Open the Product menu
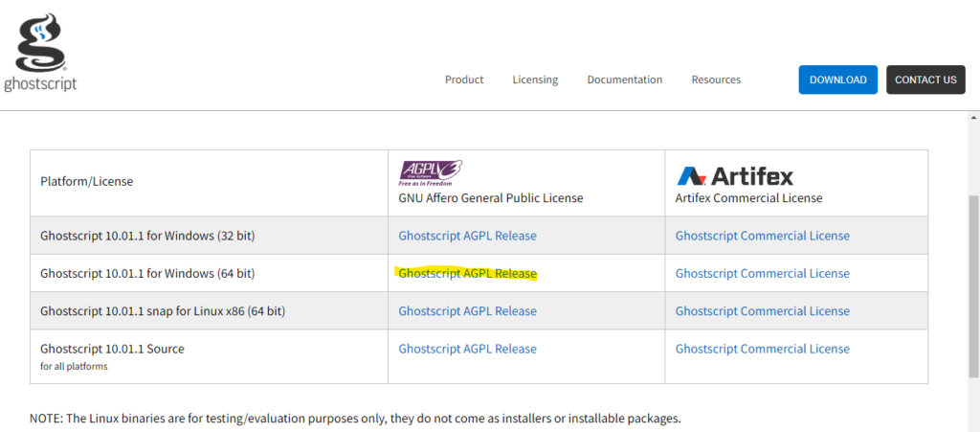The image size is (980, 432). tap(464, 80)
